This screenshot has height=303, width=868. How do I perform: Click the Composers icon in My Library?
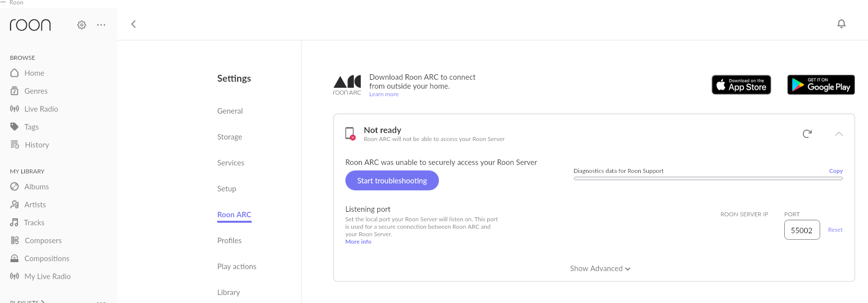15,240
